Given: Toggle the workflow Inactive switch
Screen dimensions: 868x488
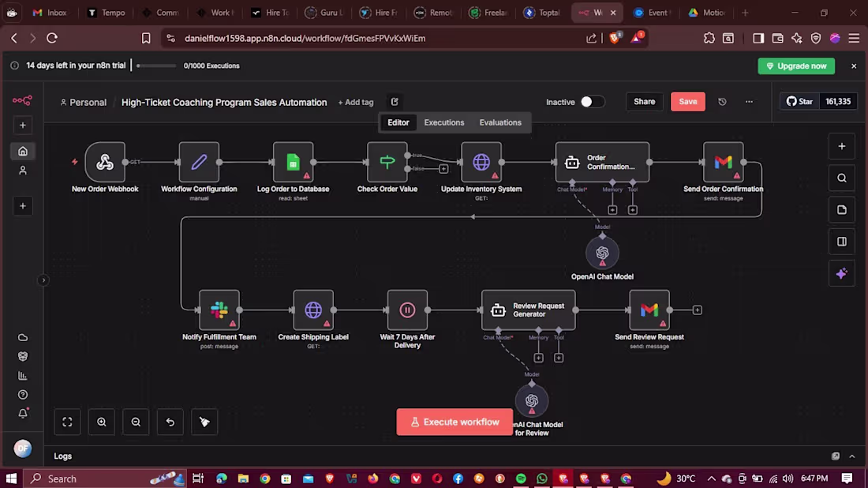Looking at the screenshot, I should 592,102.
